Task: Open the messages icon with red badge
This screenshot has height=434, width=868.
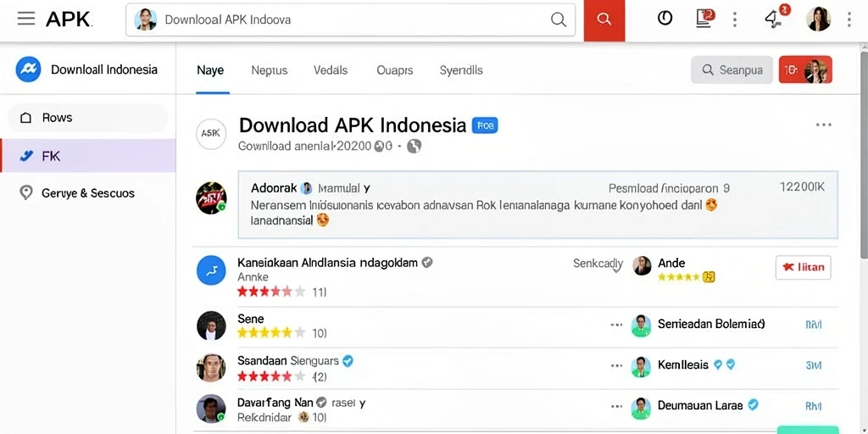Action: click(x=704, y=19)
